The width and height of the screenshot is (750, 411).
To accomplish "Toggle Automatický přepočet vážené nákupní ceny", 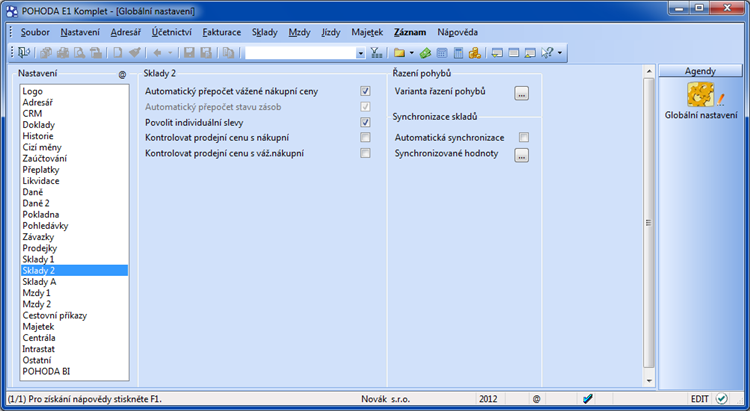I will [365, 91].
